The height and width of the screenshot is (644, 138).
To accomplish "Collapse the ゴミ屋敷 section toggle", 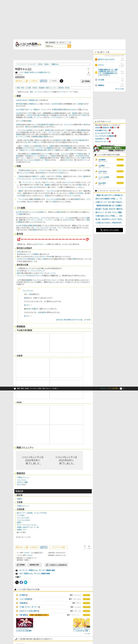I will pos(15,208).
